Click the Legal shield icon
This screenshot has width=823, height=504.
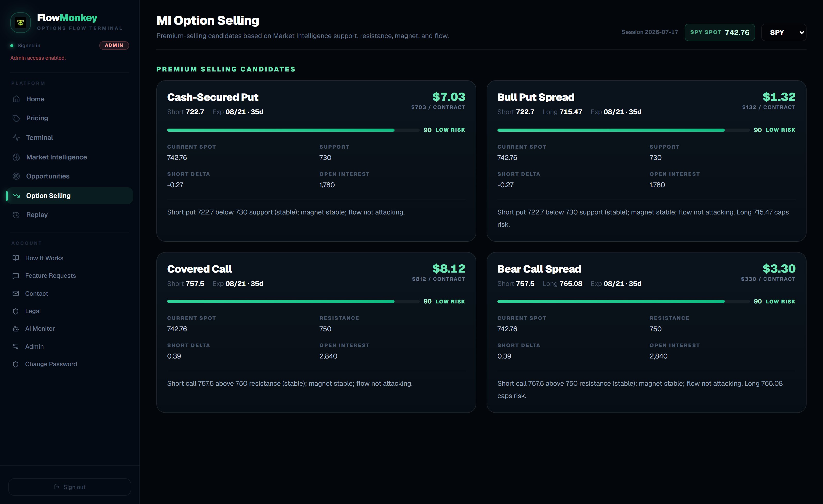(x=16, y=311)
